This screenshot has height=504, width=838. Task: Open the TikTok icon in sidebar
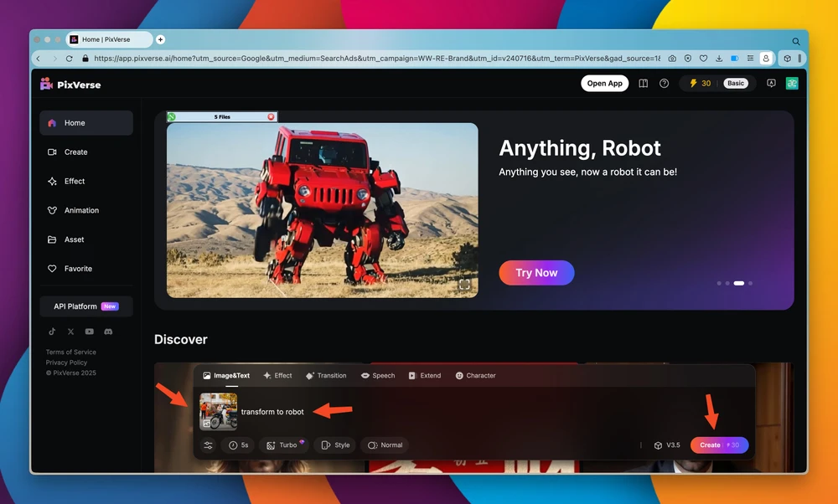52,332
